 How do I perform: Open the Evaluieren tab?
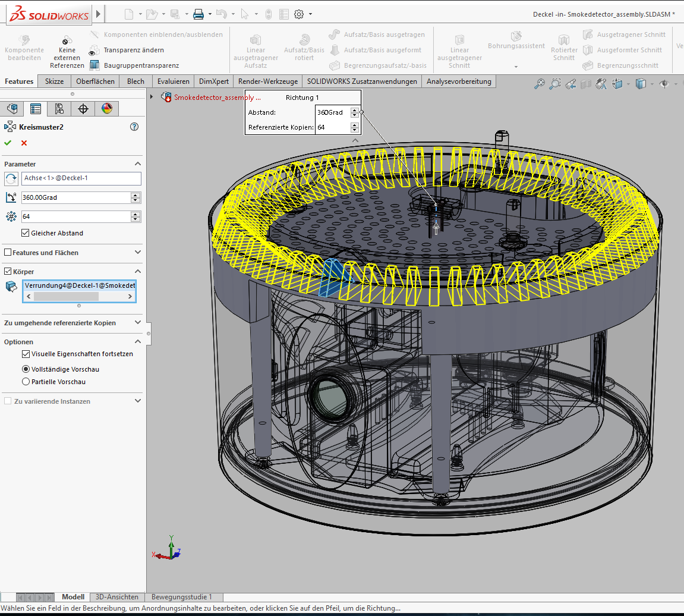coord(174,81)
